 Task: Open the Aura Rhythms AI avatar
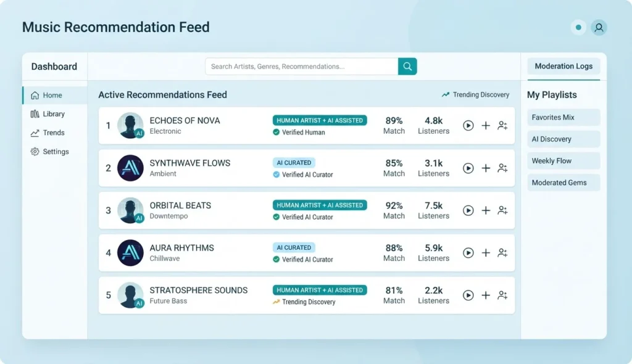point(130,253)
